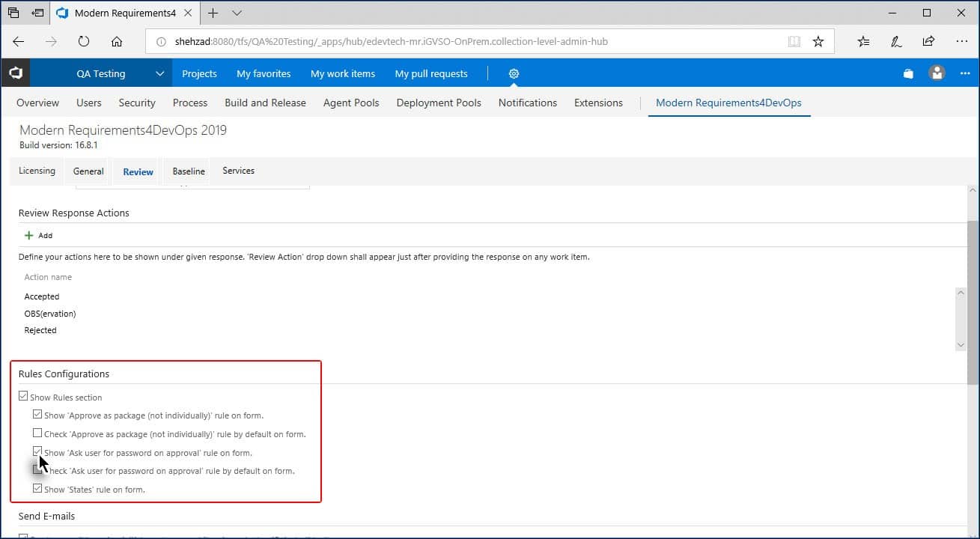Screen dimensions: 980x539
Task: Open browser Settings and more ellipsis
Action: click(x=962, y=42)
